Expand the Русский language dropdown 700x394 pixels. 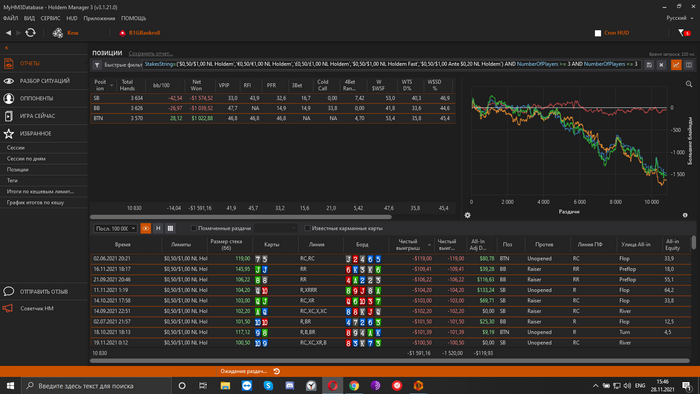(680, 18)
